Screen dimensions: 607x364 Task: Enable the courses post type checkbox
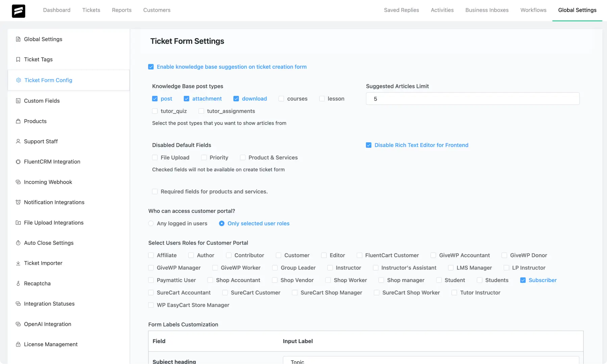(x=281, y=99)
